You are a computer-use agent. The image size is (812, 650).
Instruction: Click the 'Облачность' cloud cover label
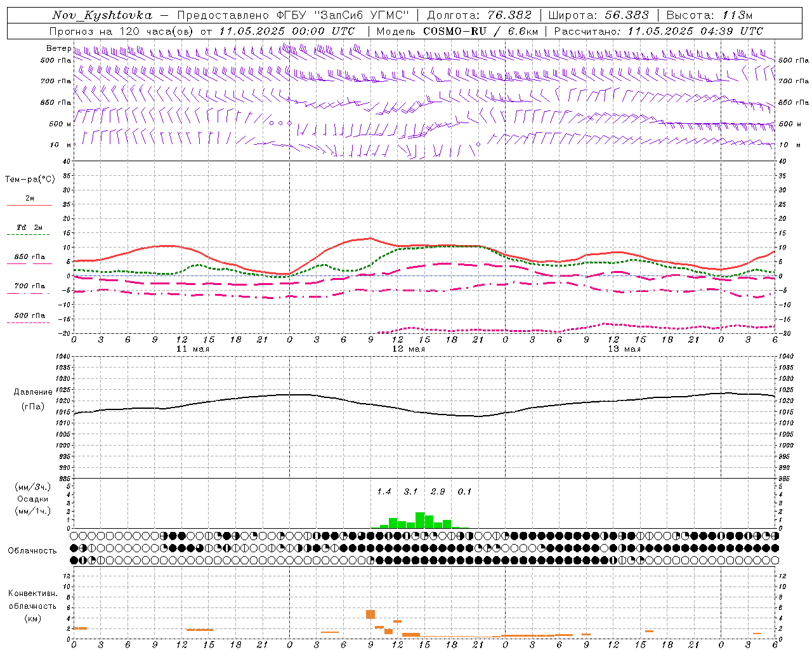click(x=32, y=551)
